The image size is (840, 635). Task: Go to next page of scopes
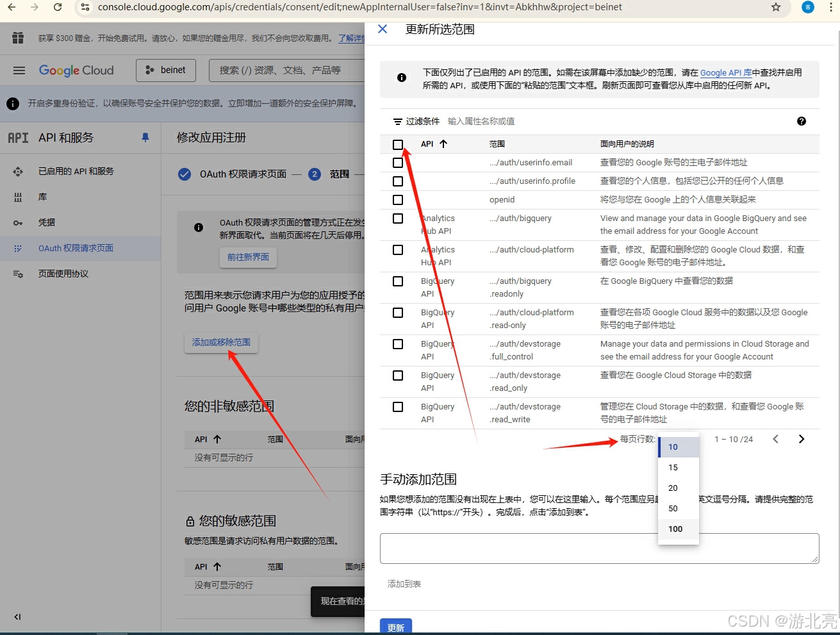pos(802,439)
